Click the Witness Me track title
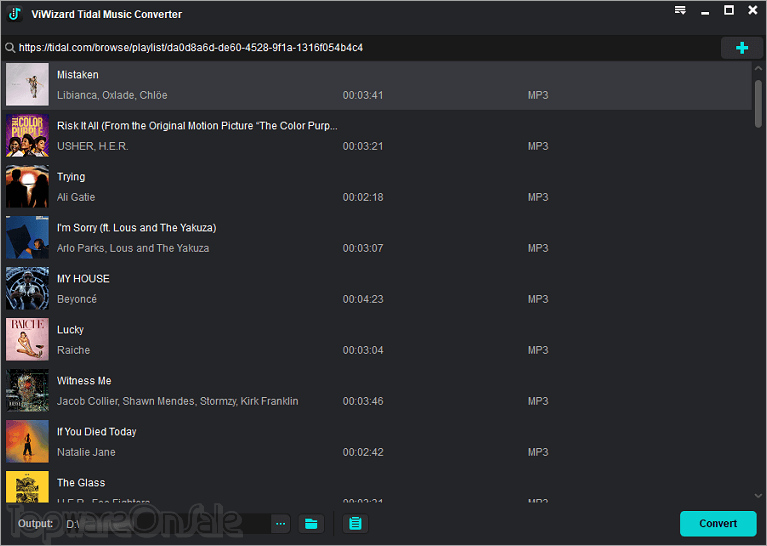This screenshot has width=767, height=546. pyautogui.click(x=84, y=381)
